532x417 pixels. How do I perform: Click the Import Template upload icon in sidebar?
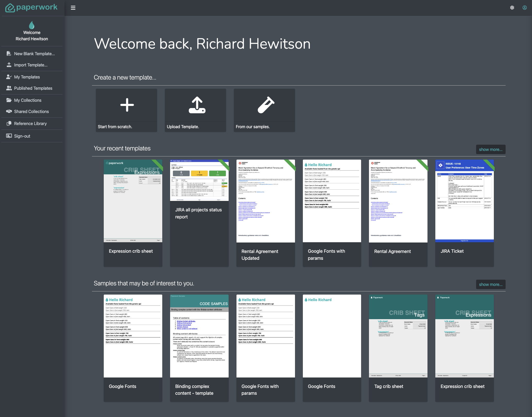pos(9,65)
